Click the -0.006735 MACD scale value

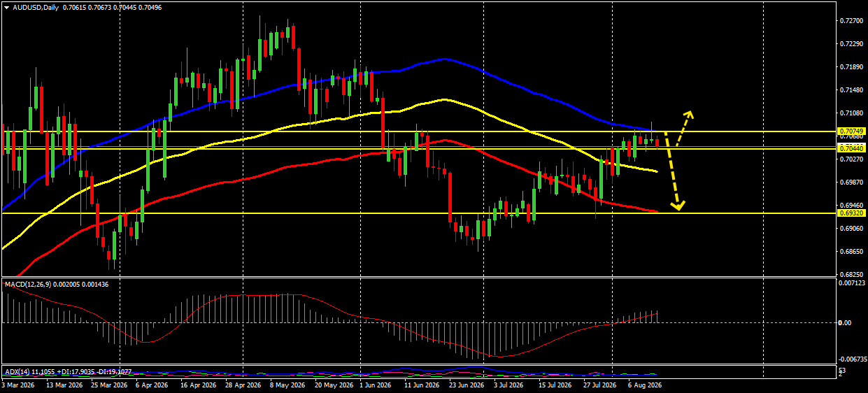pyautogui.click(x=854, y=359)
